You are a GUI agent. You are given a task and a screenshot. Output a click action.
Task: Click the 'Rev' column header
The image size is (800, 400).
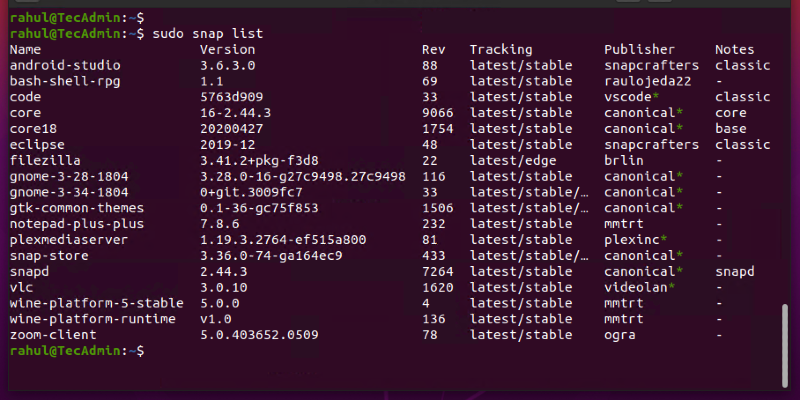[x=434, y=50]
